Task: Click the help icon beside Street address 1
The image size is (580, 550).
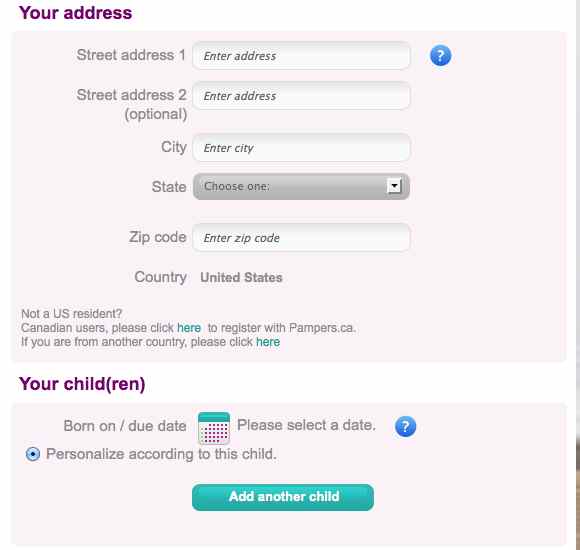Action: [440, 56]
